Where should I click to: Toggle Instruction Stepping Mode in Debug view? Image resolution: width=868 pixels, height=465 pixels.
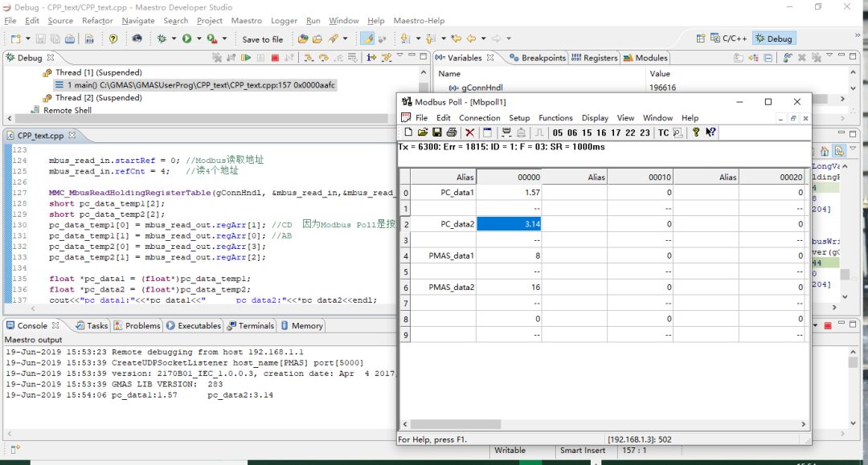tap(371, 58)
